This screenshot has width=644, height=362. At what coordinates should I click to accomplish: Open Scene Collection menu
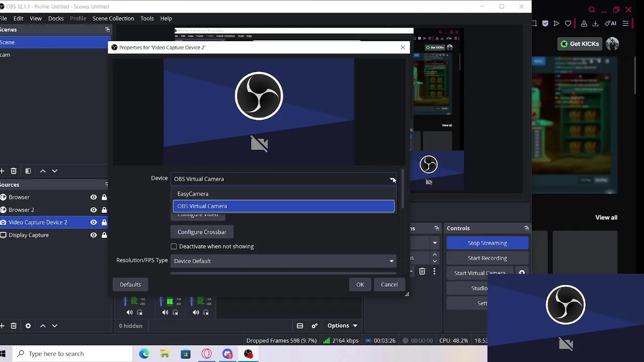coord(113,19)
